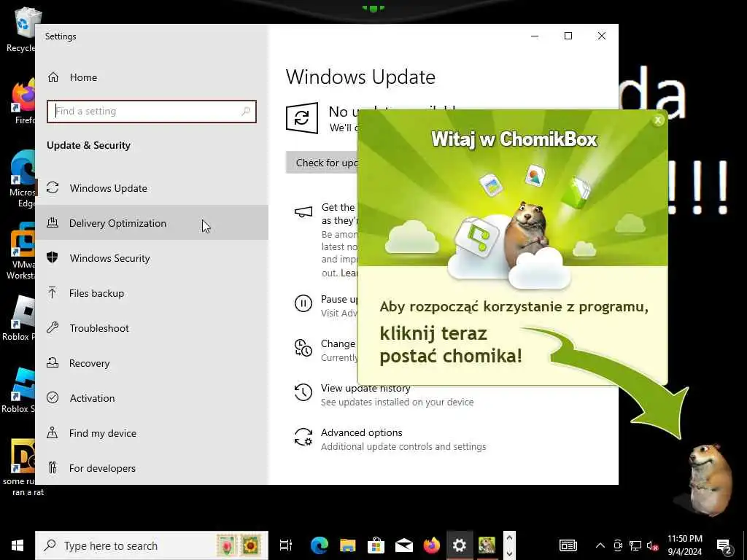
Task: Click the update history clock icon
Action: pyautogui.click(x=303, y=392)
